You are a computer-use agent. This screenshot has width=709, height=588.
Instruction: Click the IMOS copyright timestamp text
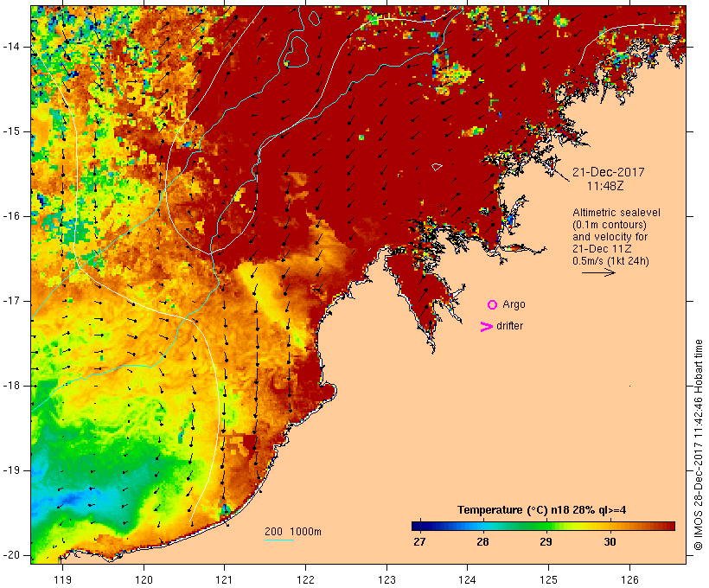click(x=699, y=445)
